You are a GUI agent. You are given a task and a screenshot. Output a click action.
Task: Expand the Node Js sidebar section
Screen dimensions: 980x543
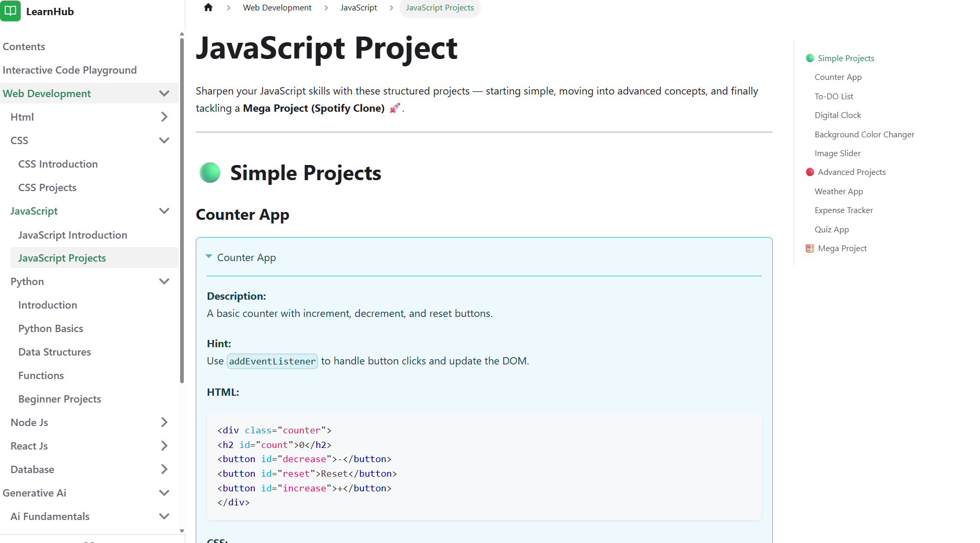(164, 422)
